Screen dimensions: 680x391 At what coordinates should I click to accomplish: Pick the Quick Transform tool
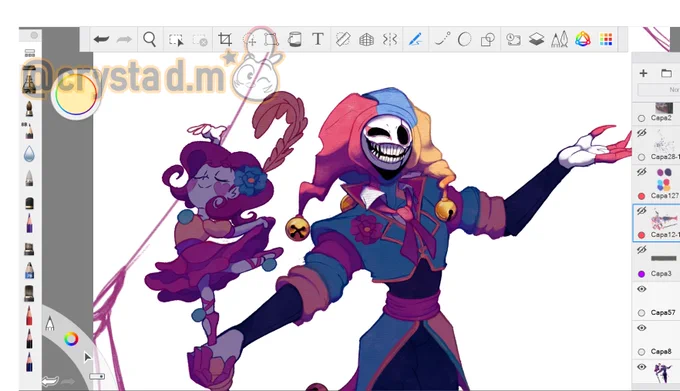[250, 40]
